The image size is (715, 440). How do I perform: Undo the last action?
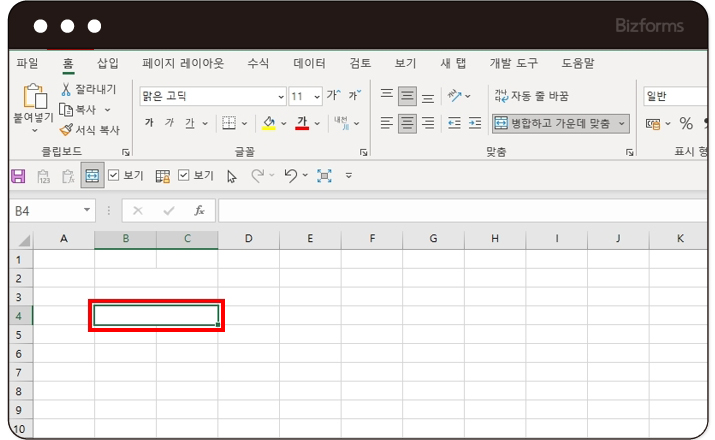[290, 176]
